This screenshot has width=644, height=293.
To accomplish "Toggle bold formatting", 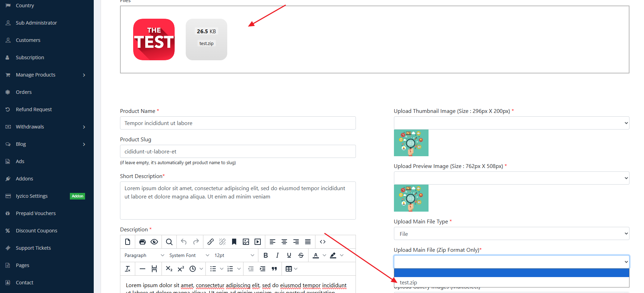I will point(266,255).
